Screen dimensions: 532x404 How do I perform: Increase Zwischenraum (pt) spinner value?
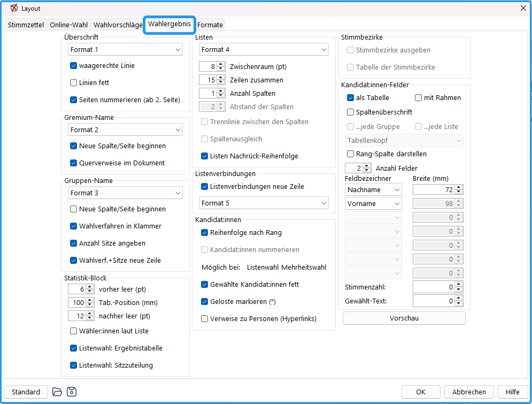(221, 64)
